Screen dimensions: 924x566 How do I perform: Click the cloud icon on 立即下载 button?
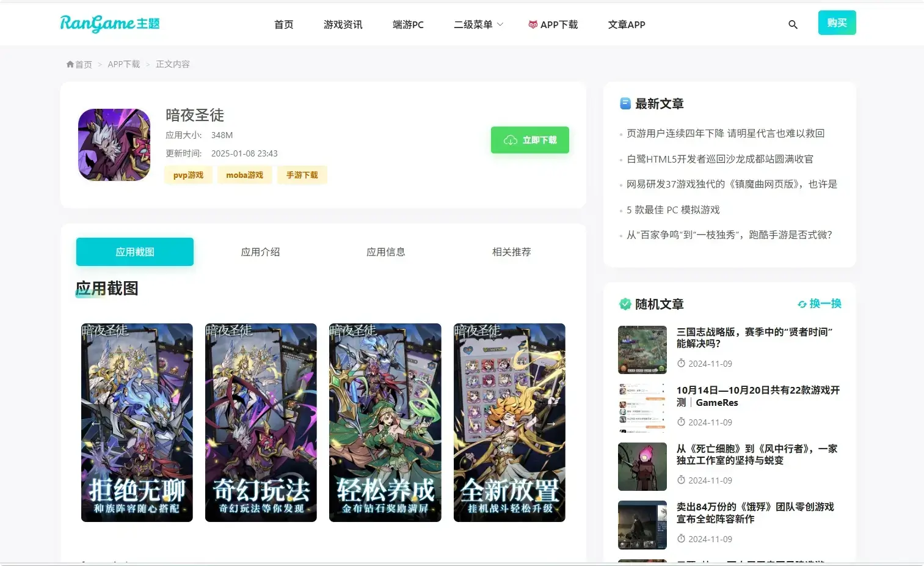coord(511,139)
